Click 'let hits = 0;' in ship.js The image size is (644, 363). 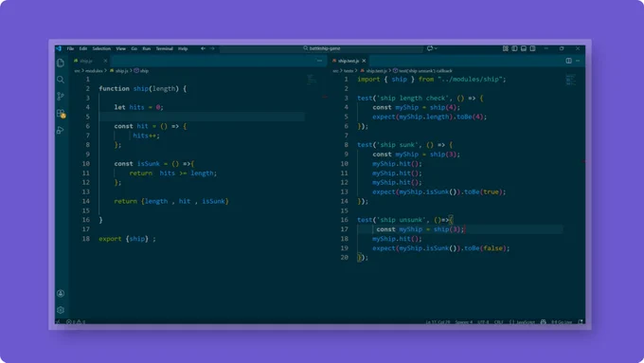139,107
